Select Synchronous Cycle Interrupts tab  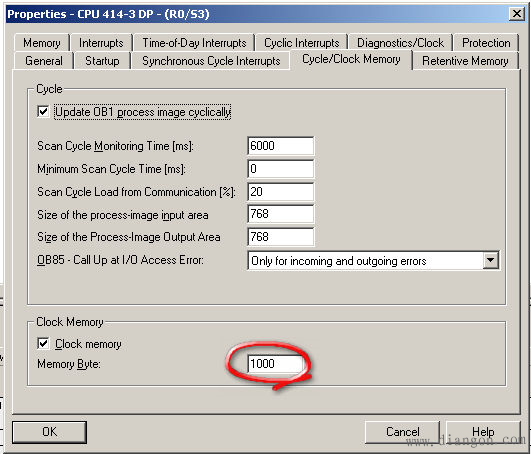(x=211, y=61)
